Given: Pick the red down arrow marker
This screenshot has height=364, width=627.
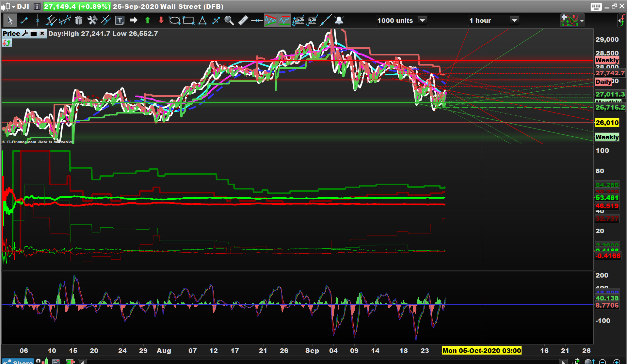Looking at the screenshot, I should click(161, 21).
